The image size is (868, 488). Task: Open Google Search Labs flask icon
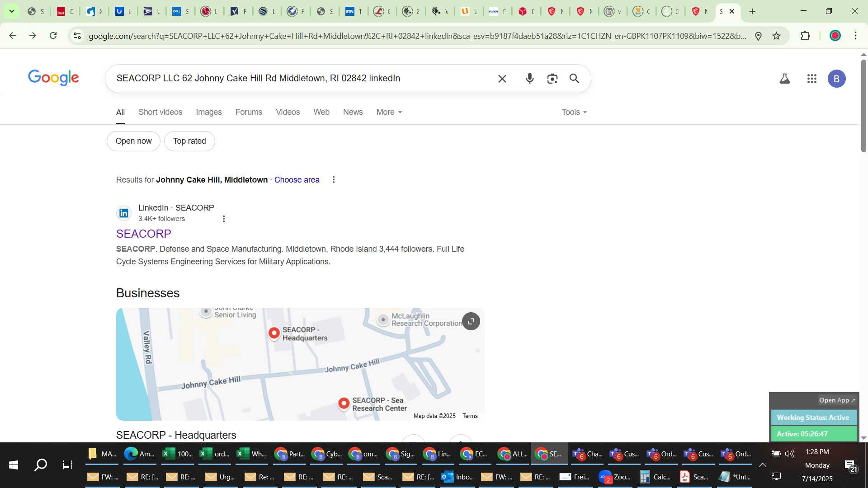click(785, 79)
